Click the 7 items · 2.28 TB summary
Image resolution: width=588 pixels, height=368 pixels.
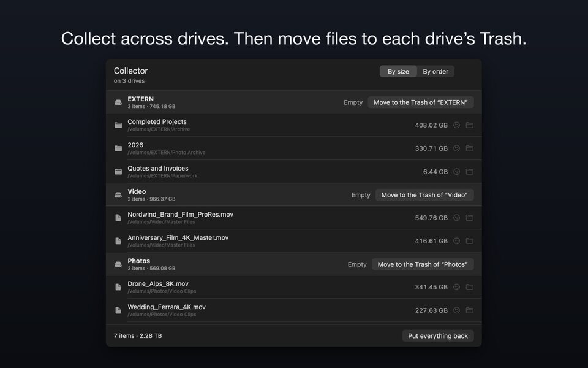(x=138, y=335)
